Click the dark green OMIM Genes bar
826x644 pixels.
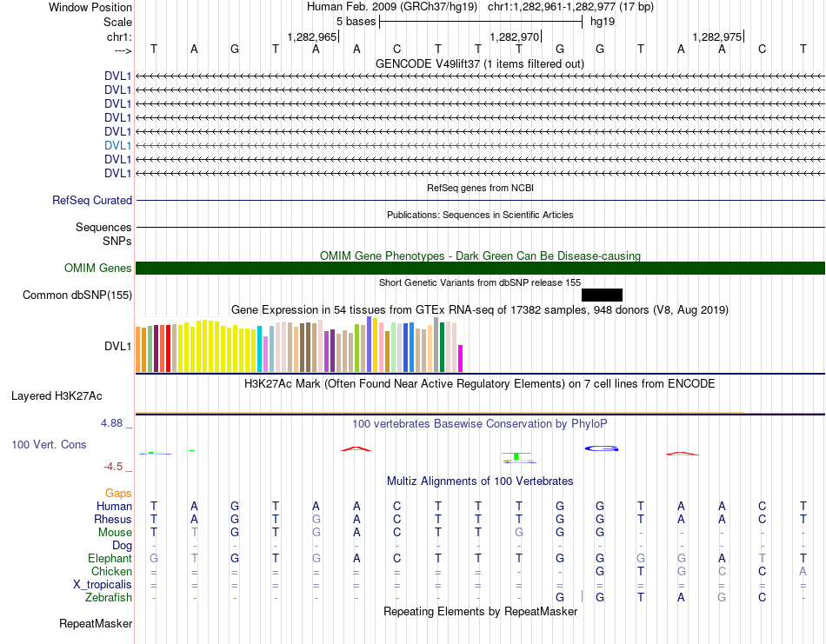pyautogui.click(x=480, y=268)
